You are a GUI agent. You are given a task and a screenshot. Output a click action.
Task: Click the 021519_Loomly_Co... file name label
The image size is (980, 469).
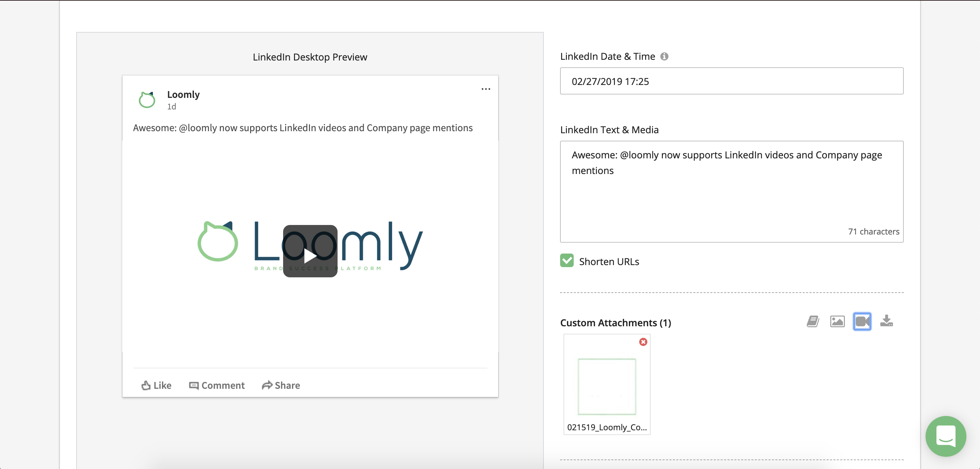[x=606, y=427]
